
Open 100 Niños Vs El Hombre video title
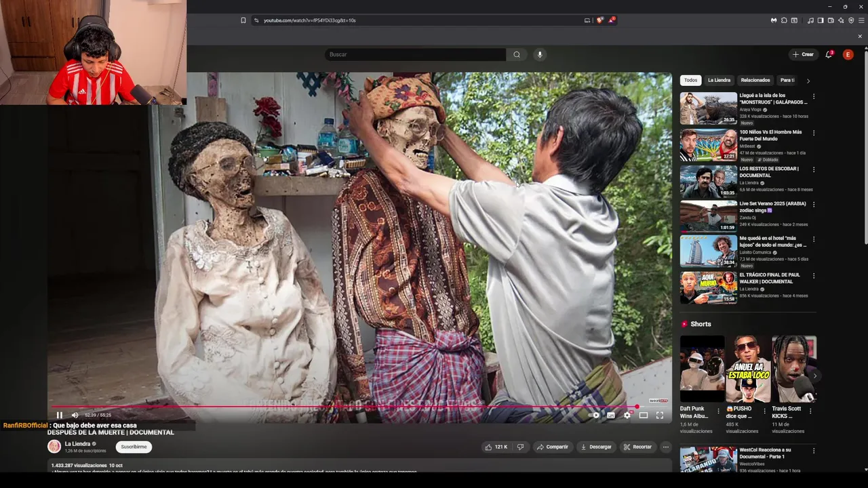[770, 136]
